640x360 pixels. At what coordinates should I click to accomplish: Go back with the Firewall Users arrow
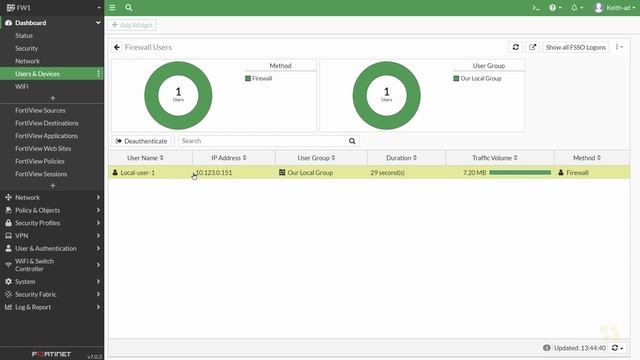click(x=117, y=47)
